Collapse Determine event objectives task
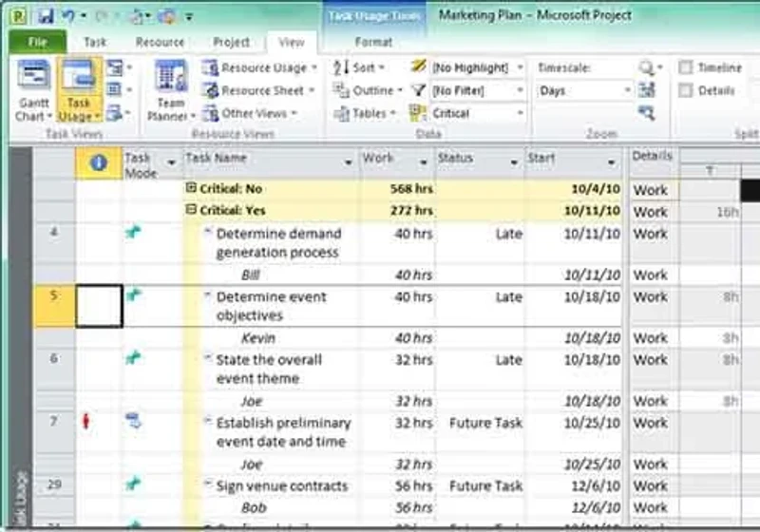The height and width of the screenshot is (532, 760). [207, 294]
